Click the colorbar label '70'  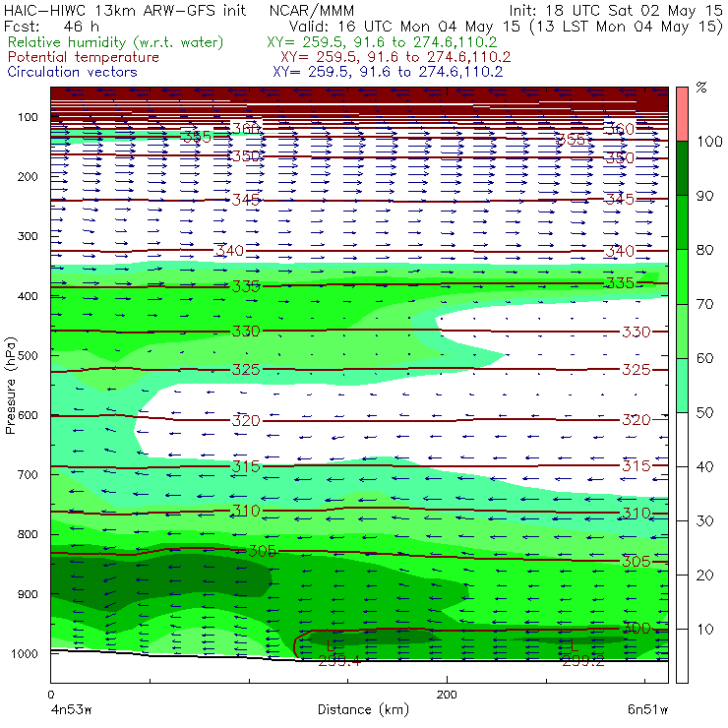[x=704, y=304]
